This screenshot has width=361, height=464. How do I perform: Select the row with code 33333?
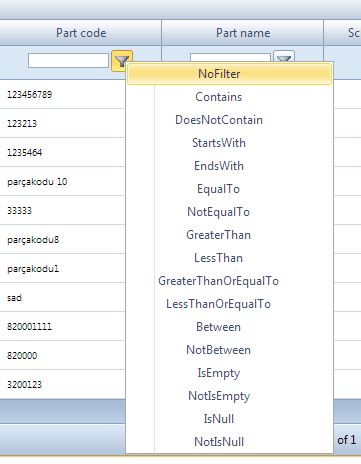pyautogui.click(x=63, y=210)
